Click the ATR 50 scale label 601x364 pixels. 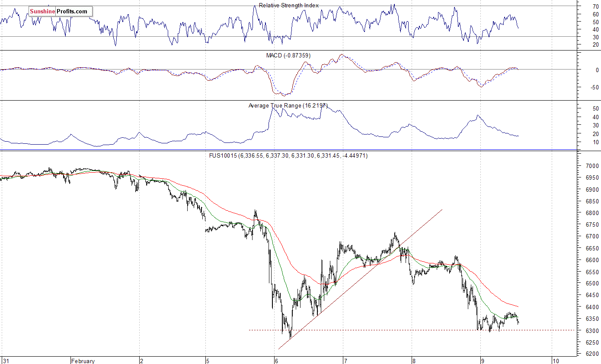(x=595, y=109)
